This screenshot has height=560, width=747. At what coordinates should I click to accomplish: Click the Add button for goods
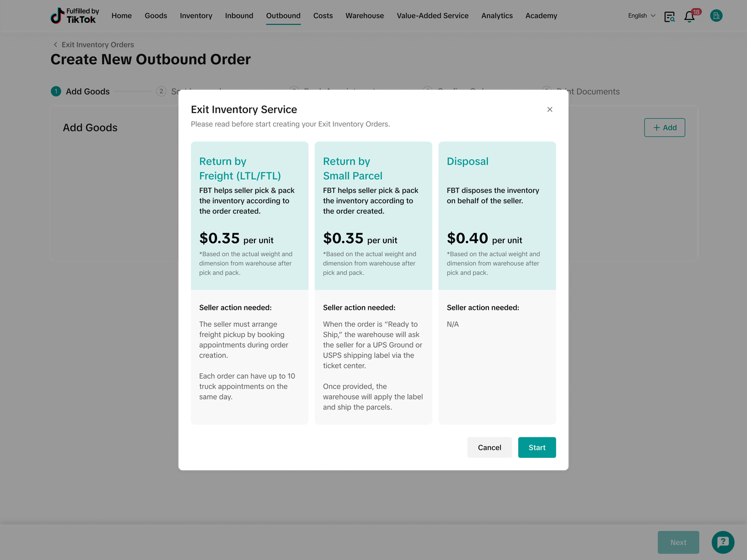tap(664, 128)
